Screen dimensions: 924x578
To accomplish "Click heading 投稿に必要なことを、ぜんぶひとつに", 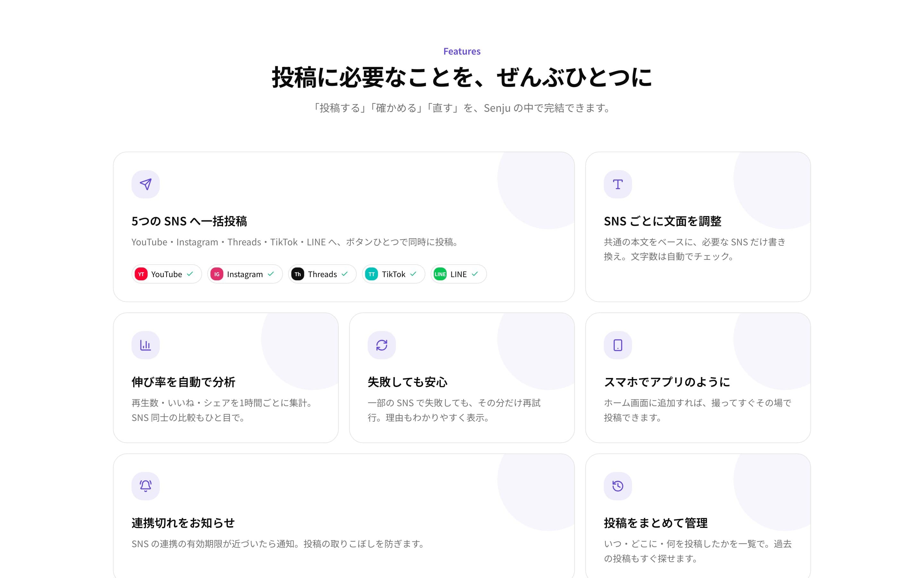I will [x=462, y=78].
